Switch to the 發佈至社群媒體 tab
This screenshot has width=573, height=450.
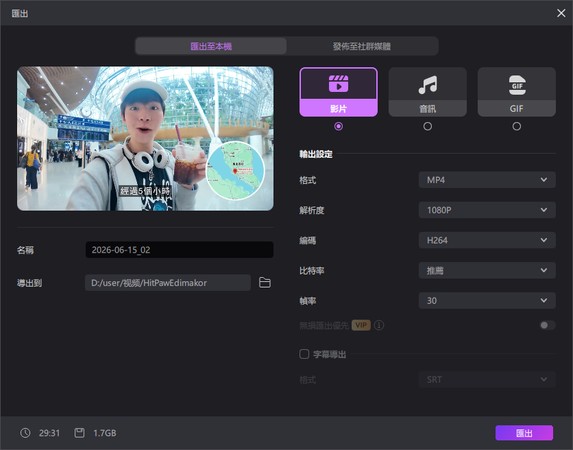click(362, 46)
